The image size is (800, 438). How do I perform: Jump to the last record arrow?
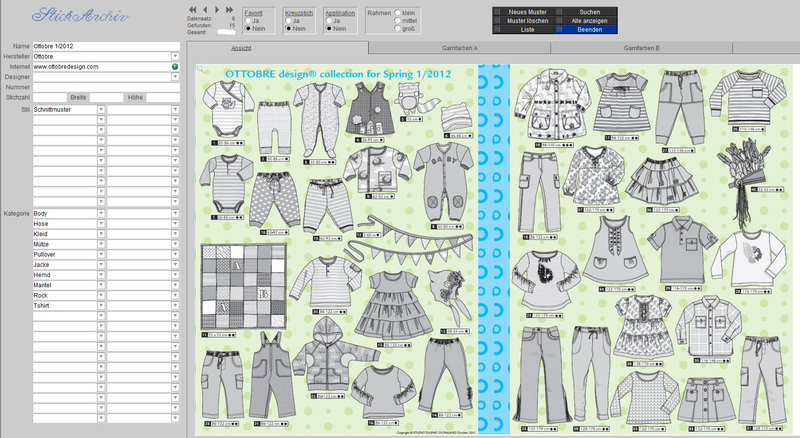point(230,10)
